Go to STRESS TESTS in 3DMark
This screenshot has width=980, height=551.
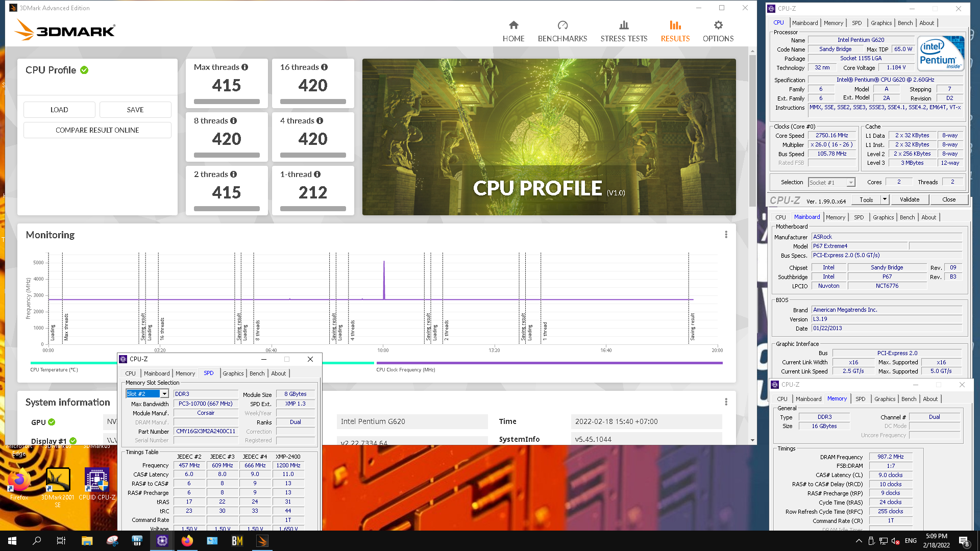click(x=624, y=31)
